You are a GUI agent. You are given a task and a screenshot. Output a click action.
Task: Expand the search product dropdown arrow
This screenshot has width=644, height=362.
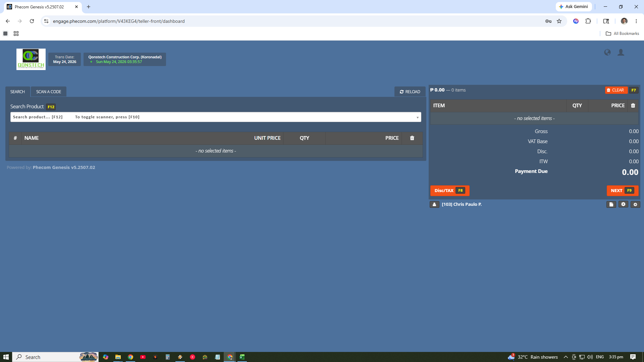(x=418, y=117)
